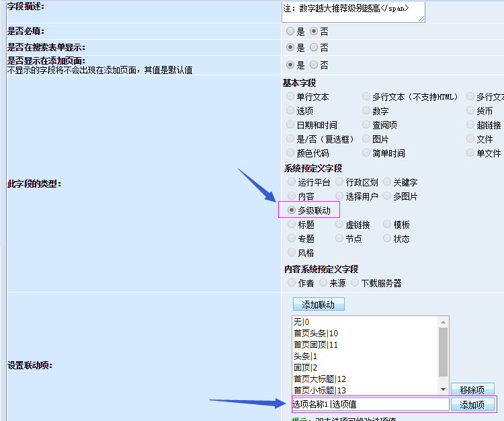504x421 pixels.
Task: Focus the 选项名称1|选项值 input box
Action: pos(370,404)
